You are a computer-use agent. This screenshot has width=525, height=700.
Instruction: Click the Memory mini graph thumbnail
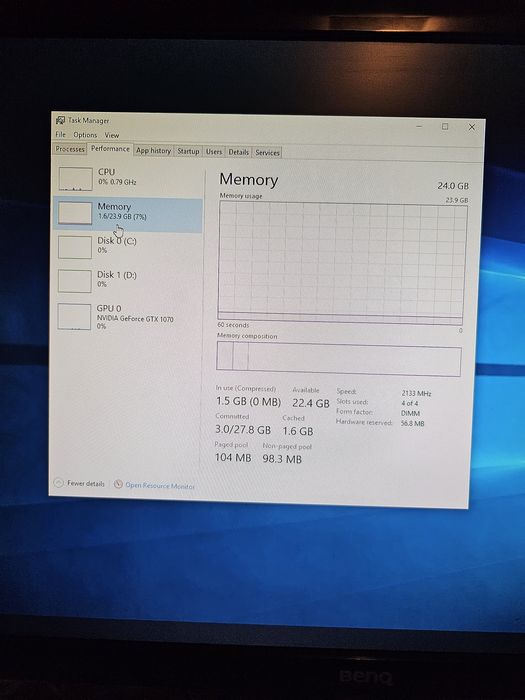pyautogui.click(x=75, y=213)
